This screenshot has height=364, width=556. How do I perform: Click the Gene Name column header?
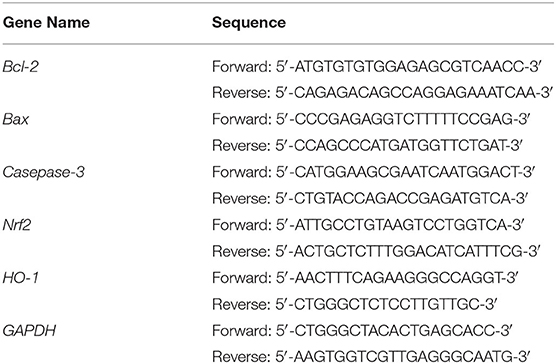tap(46, 23)
